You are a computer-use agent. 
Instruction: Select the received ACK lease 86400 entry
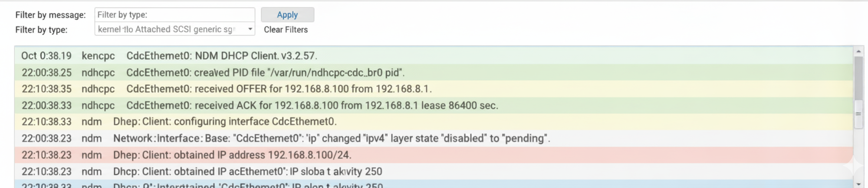pos(312,105)
